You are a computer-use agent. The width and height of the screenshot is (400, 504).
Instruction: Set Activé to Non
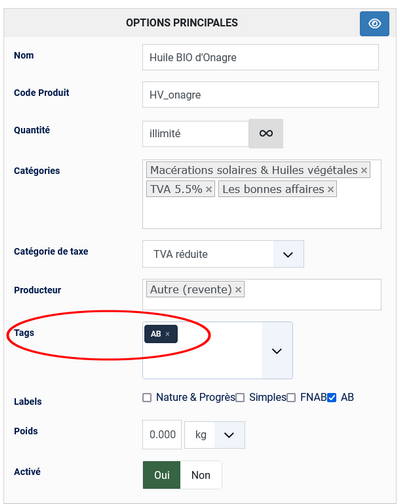(201, 475)
